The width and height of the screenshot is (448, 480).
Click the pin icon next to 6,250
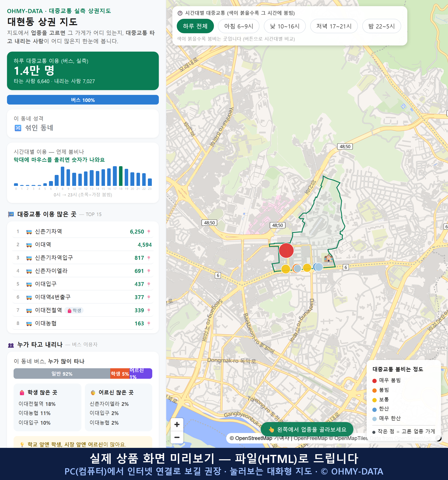(x=149, y=232)
